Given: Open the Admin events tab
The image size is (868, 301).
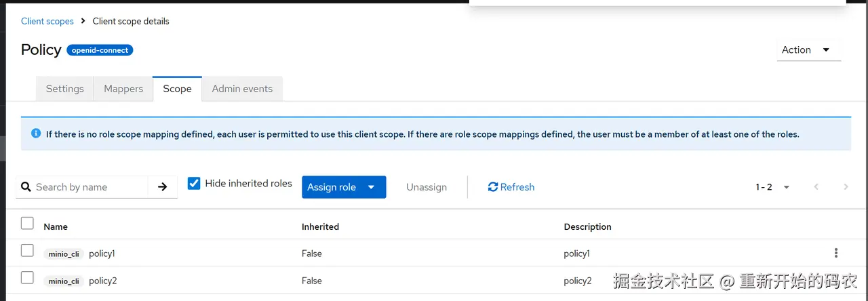Looking at the screenshot, I should (x=242, y=89).
